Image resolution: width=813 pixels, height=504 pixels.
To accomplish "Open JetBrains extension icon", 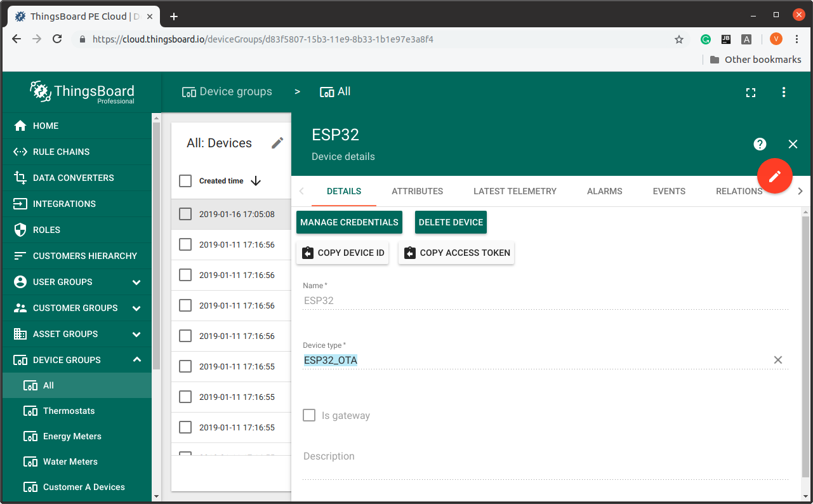I will point(726,39).
